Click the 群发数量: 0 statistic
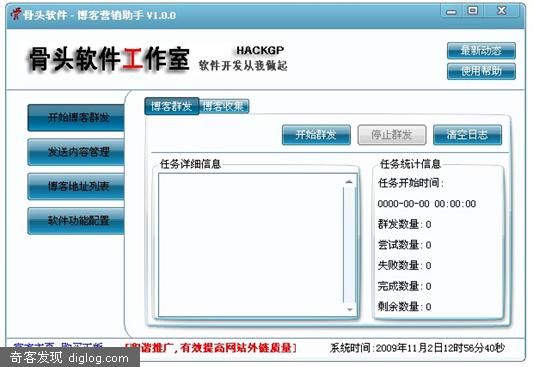The image size is (533, 367). (x=405, y=224)
